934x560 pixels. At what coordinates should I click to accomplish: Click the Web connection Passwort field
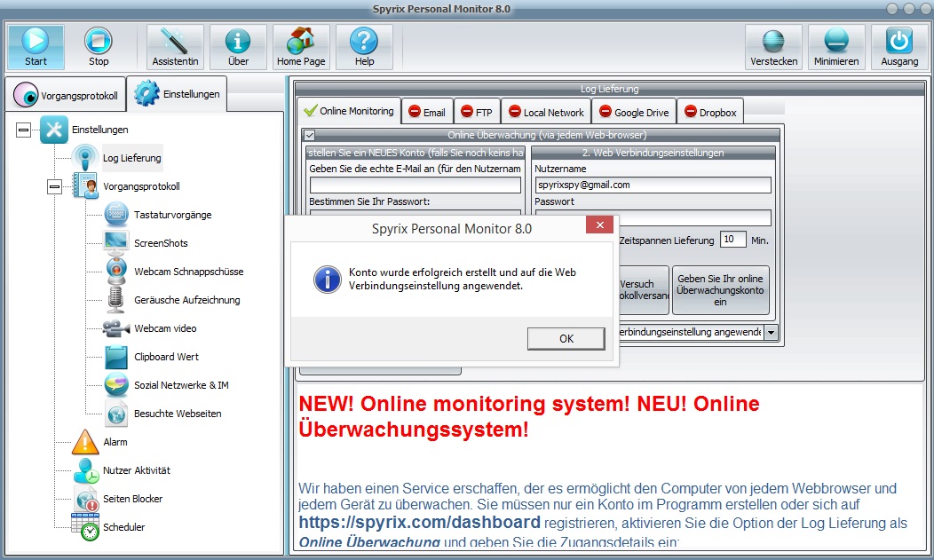click(694, 217)
